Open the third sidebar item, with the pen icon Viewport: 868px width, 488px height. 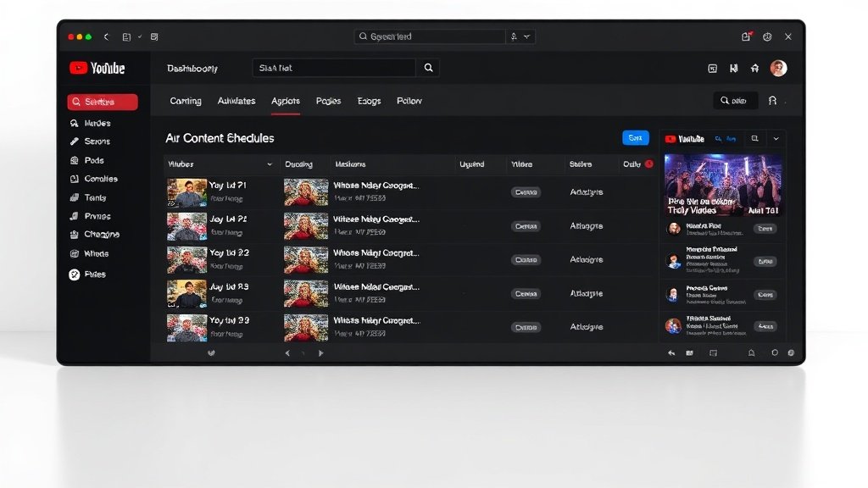[91, 141]
